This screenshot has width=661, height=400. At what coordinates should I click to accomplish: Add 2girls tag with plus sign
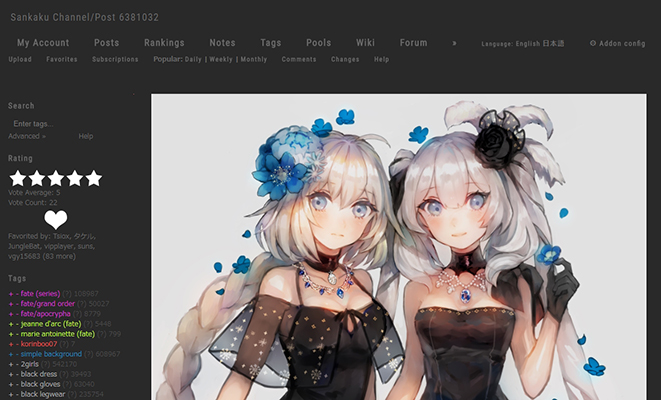[11, 365]
